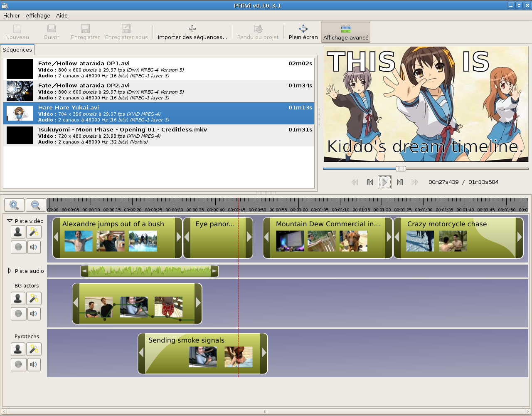The width and height of the screenshot is (532, 416).
Task: Click the preview seek slider handle
Action: 401,169
